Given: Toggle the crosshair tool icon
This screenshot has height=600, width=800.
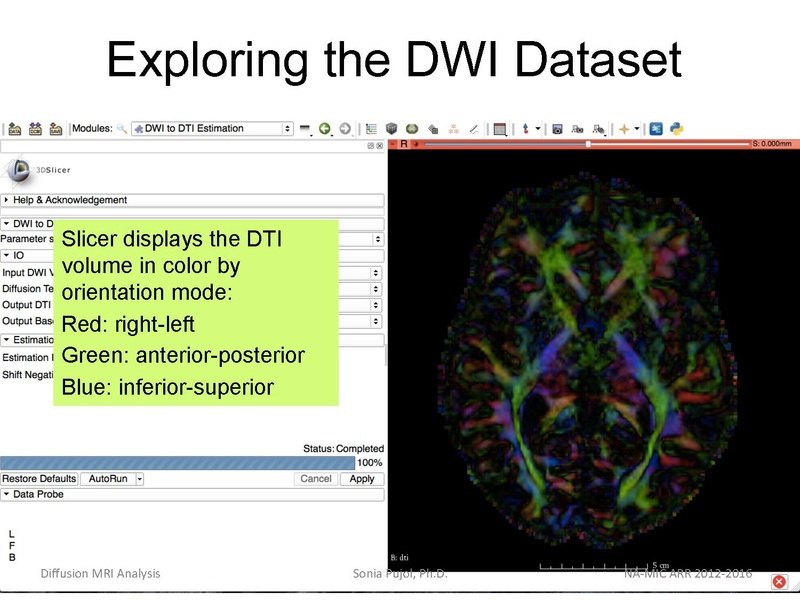Looking at the screenshot, I should (625, 129).
